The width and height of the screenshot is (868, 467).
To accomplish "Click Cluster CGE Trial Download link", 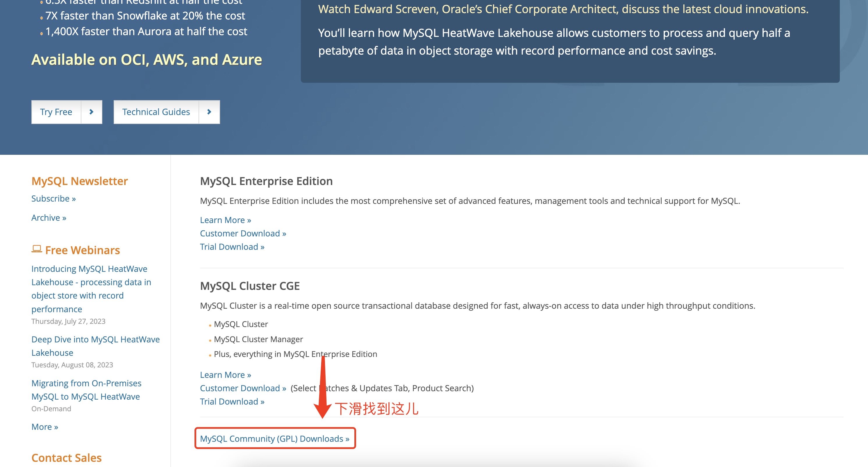I will pyautogui.click(x=232, y=402).
